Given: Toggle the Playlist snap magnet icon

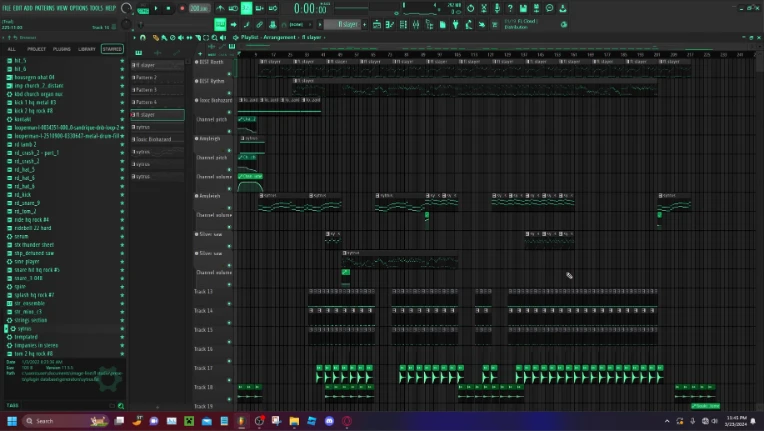Looking at the screenshot, I should point(143,37).
